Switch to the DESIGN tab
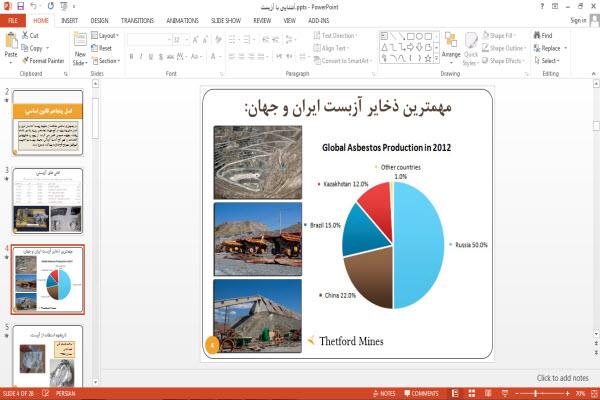 pyautogui.click(x=99, y=20)
